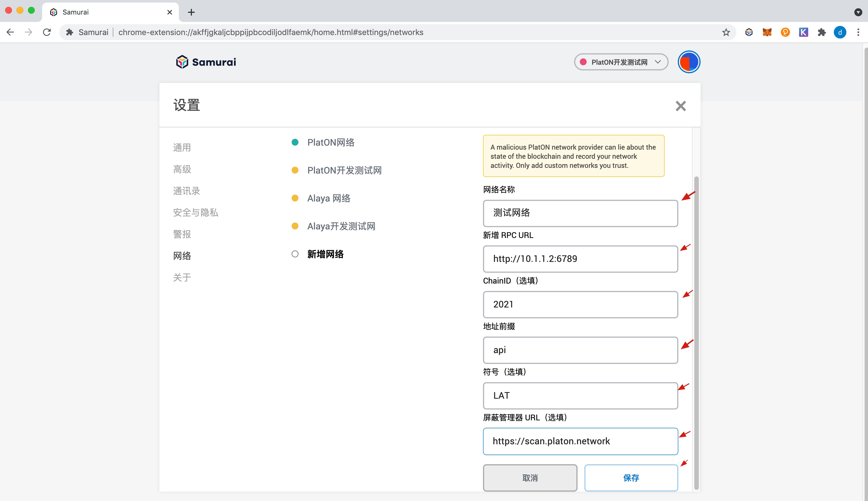
Task: Click the Samurai logo in header
Action: pyautogui.click(x=206, y=62)
